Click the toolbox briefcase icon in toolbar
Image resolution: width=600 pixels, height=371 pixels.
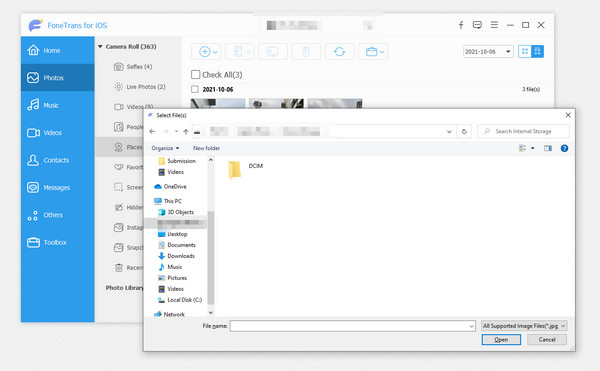pos(371,52)
